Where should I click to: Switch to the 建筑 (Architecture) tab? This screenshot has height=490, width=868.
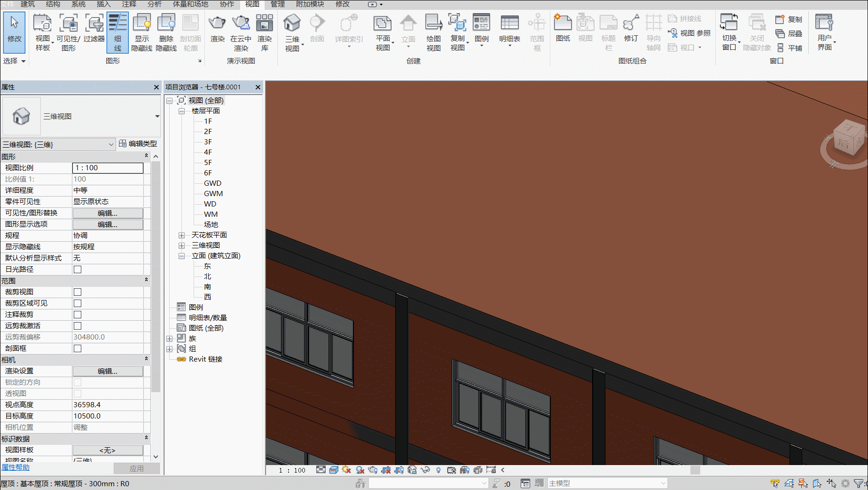[x=28, y=4]
